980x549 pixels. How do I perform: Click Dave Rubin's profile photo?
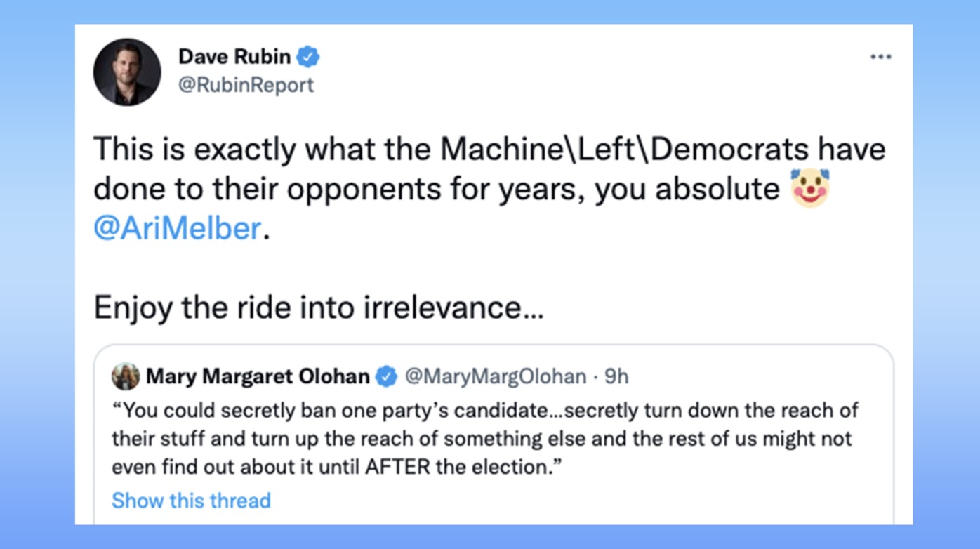[127, 72]
